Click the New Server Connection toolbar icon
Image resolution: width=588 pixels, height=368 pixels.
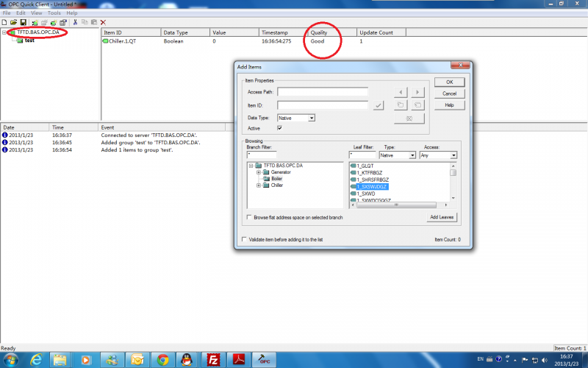pyautogui.click(x=35, y=23)
